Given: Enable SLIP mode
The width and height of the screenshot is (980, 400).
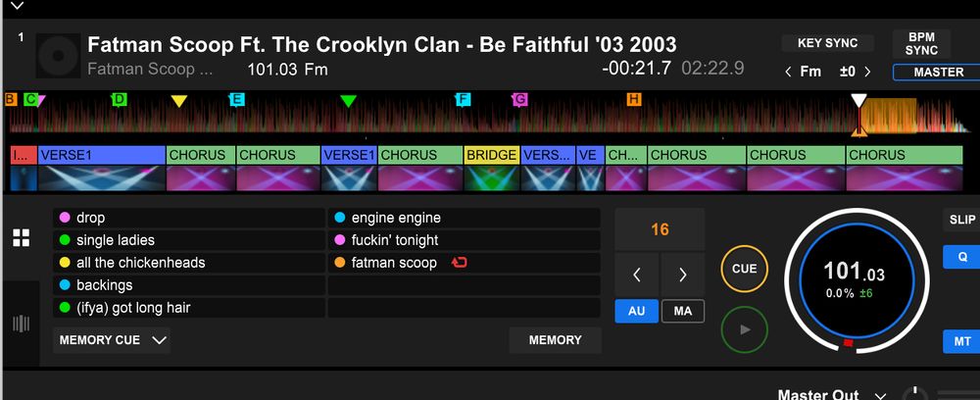Looking at the screenshot, I should (962, 220).
